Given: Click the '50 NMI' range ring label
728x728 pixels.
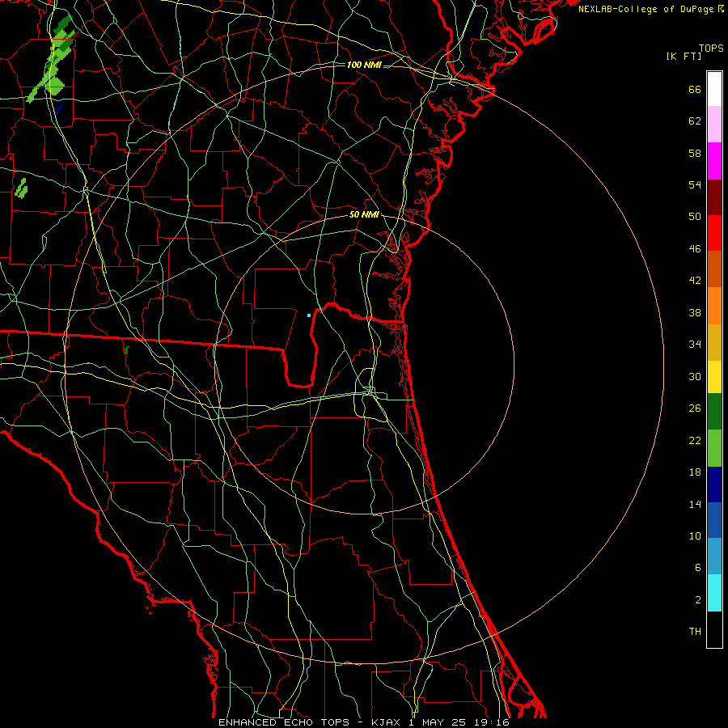Looking at the screenshot, I should 364,214.
